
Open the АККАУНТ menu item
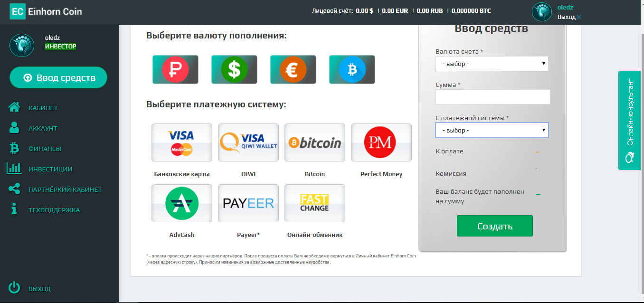[x=43, y=128]
